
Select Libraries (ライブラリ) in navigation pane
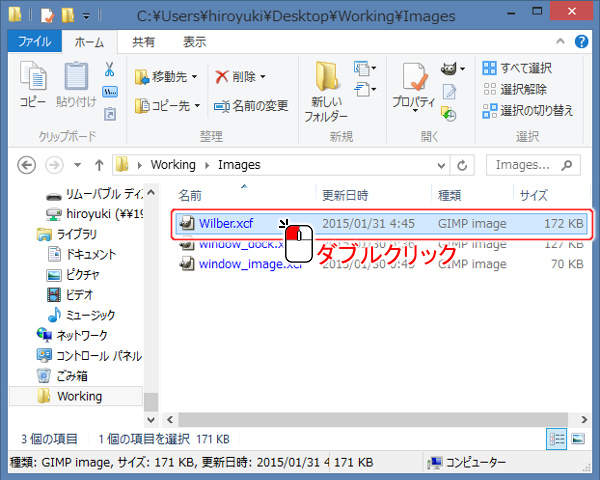67,234
